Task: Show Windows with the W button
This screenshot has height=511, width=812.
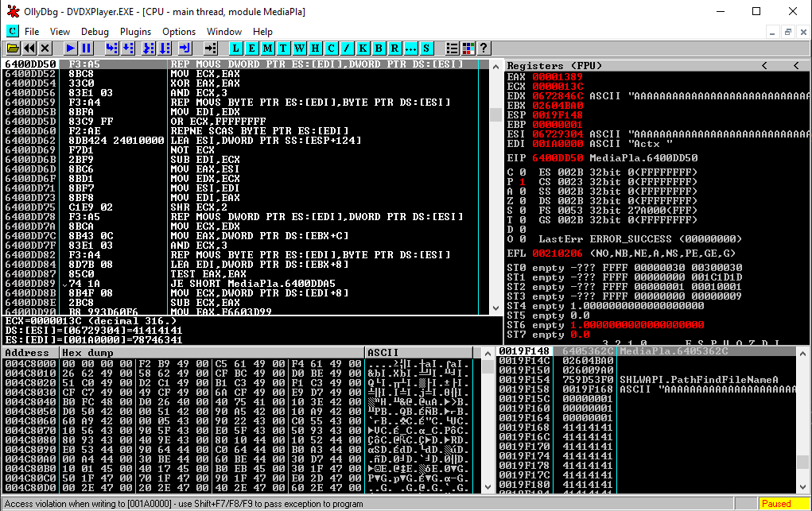Action: tap(299, 48)
